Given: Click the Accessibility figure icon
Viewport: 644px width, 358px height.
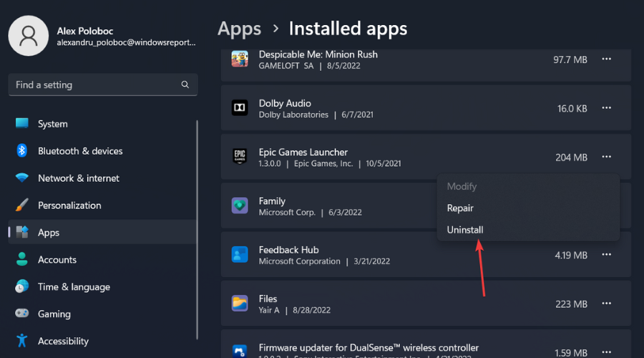Looking at the screenshot, I should pyautogui.click(x=21, y=341).
